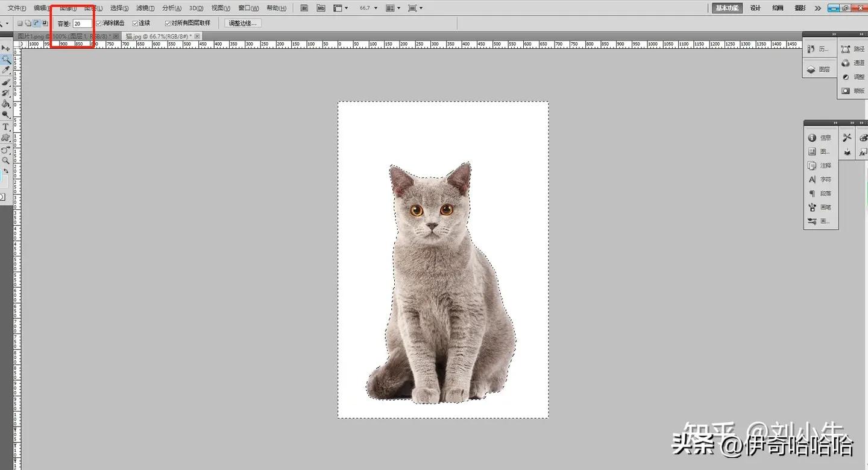This screenshot has height=470, width=868.
Task: Open the Swatches (色板) palette
Action: (864, 138)
